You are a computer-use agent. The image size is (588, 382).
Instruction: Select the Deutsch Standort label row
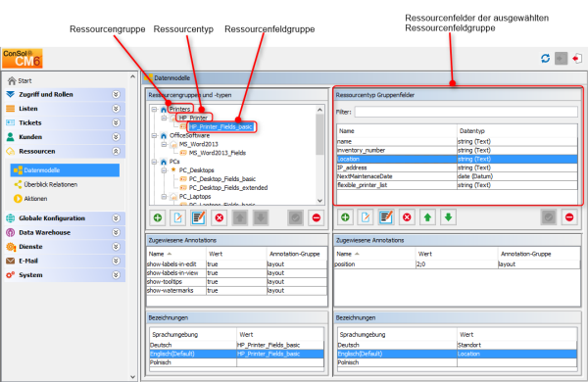coord(457,345)
